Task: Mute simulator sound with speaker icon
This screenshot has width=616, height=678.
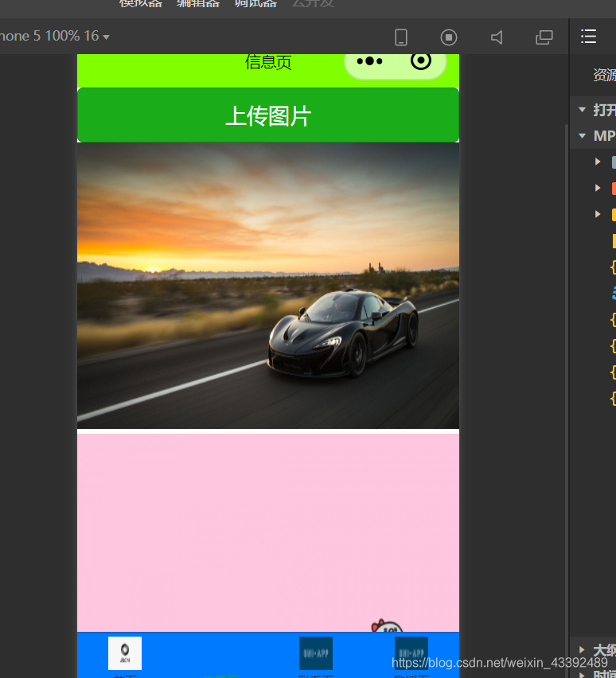Action: pos(497,37)
